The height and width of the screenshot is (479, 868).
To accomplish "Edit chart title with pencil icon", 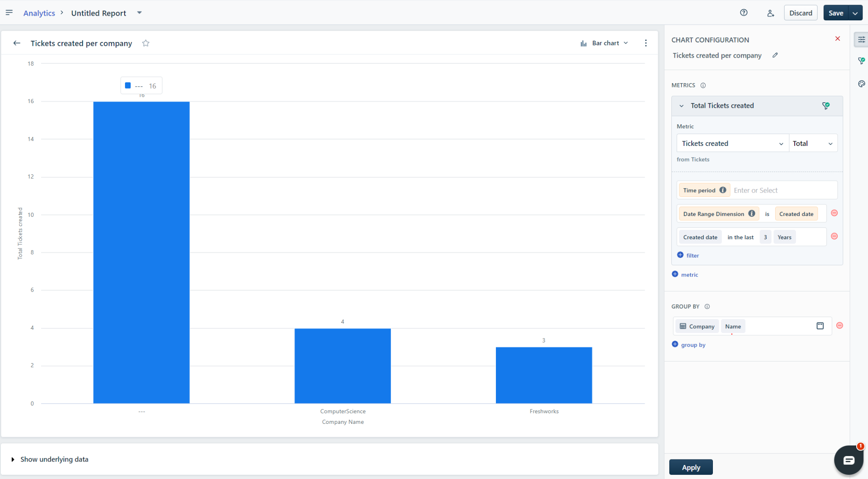I will click(x=775, y=55).
